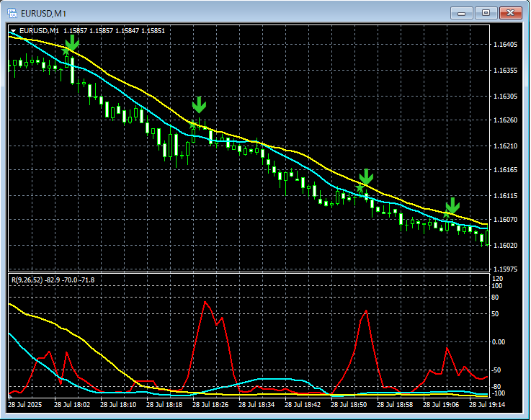Click the time label 28 Jul 18:26
Viewport: 531px width, 420px height.
tap(210, 405)
